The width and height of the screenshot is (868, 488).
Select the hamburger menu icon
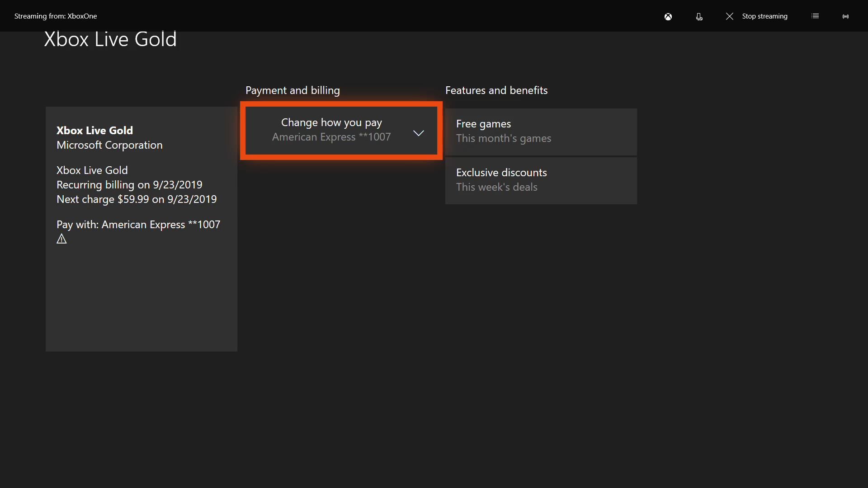(815, 16)
